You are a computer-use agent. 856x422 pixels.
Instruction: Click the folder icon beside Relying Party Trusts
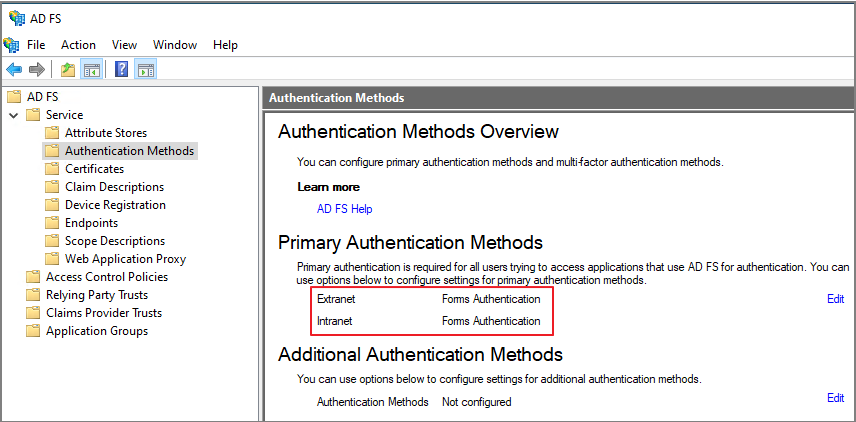coord(33,295)
